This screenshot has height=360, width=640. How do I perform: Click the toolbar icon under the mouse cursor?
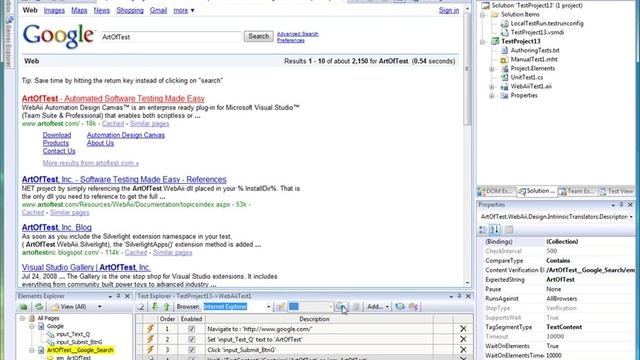coord(340,307)
